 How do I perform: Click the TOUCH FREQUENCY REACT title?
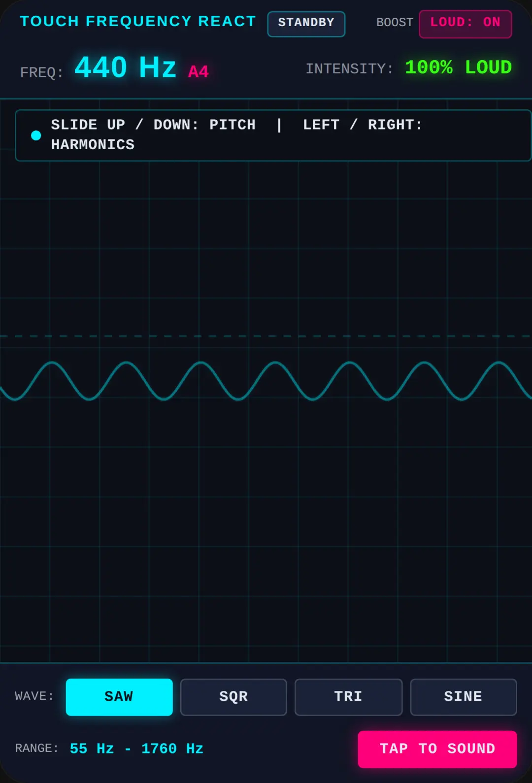click(138, 21)
